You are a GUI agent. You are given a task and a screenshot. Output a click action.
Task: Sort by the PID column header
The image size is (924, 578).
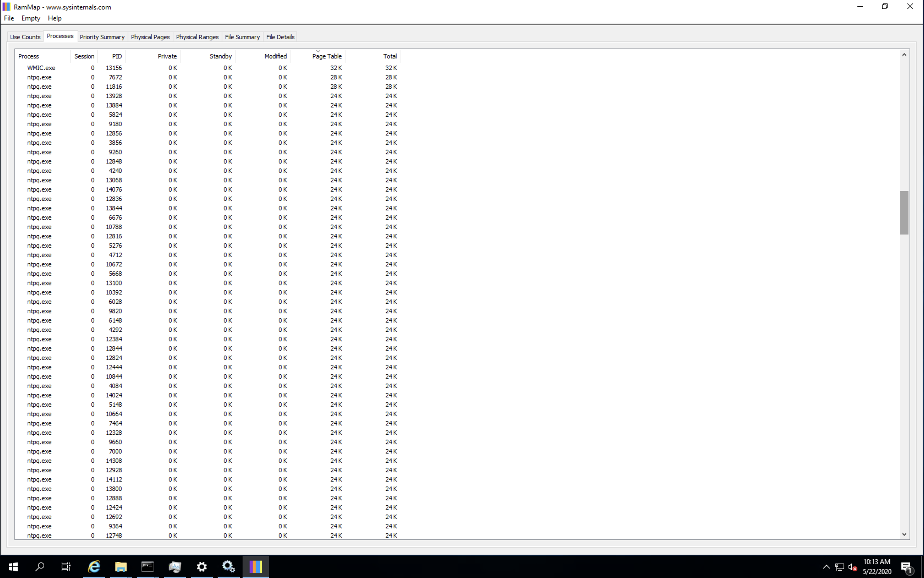point(111,56)
